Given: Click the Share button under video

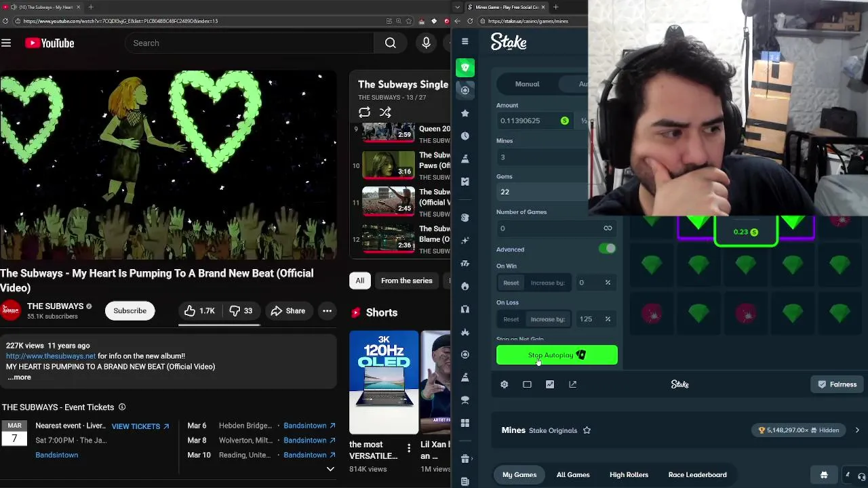Looking at the screenshot, I should click(288, 310).
